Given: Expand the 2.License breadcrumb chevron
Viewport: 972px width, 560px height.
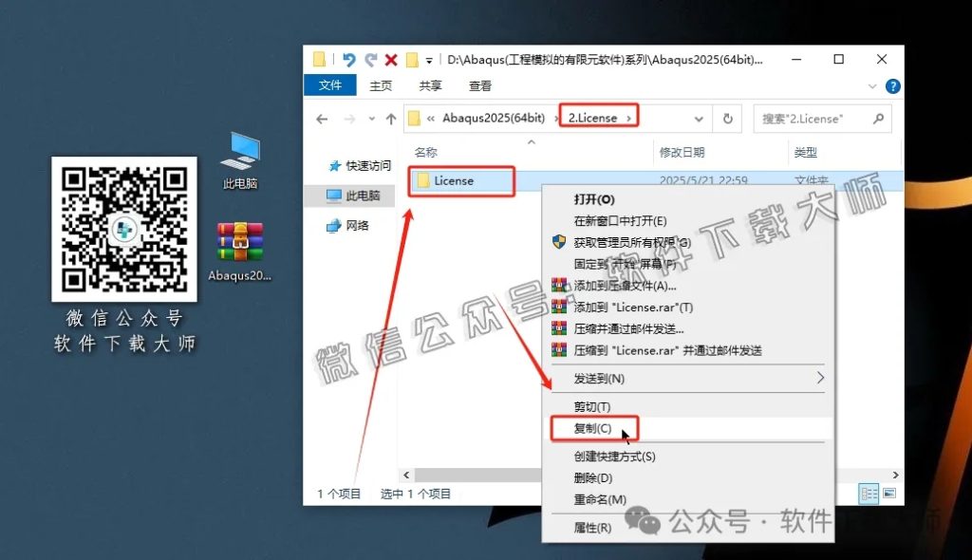Looking at the screenshot, I should click(629, 118).
